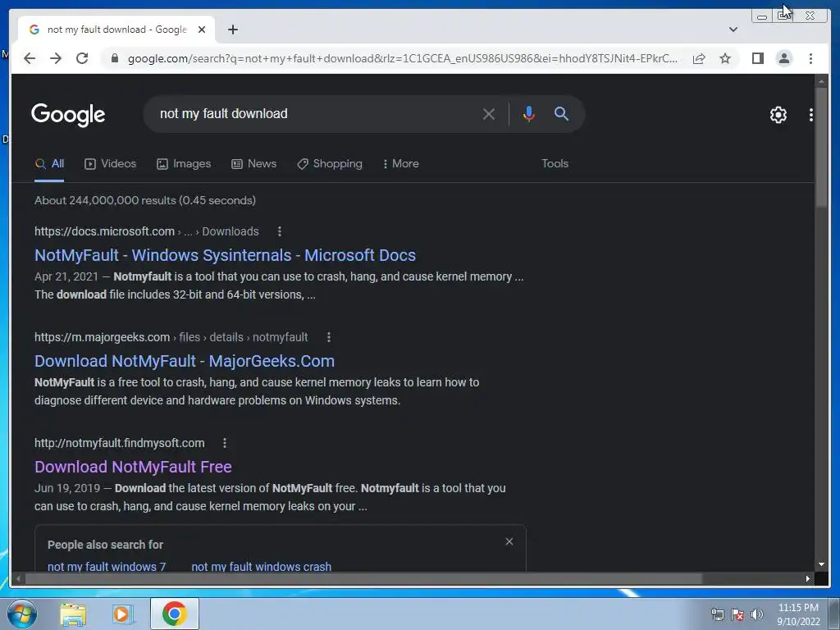Click 'not my fault windows crash' suggestion

(x=262, y=566)
